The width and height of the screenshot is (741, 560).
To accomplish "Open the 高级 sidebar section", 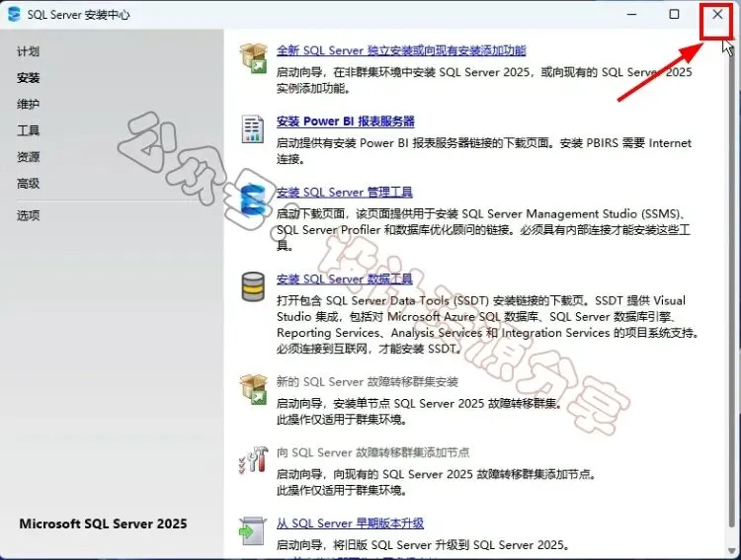I will click(28, 184).
